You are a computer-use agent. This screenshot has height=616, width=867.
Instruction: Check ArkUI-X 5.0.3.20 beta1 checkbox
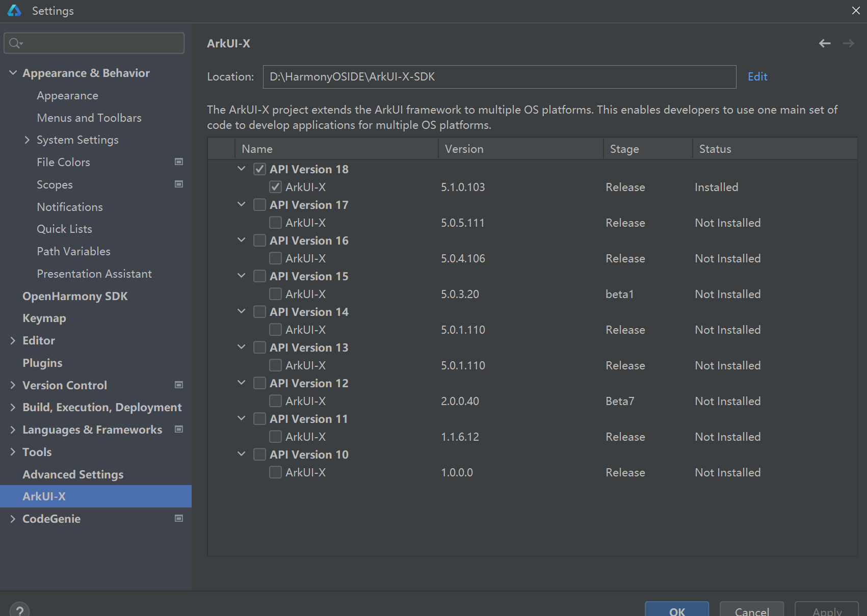(275, 294)
